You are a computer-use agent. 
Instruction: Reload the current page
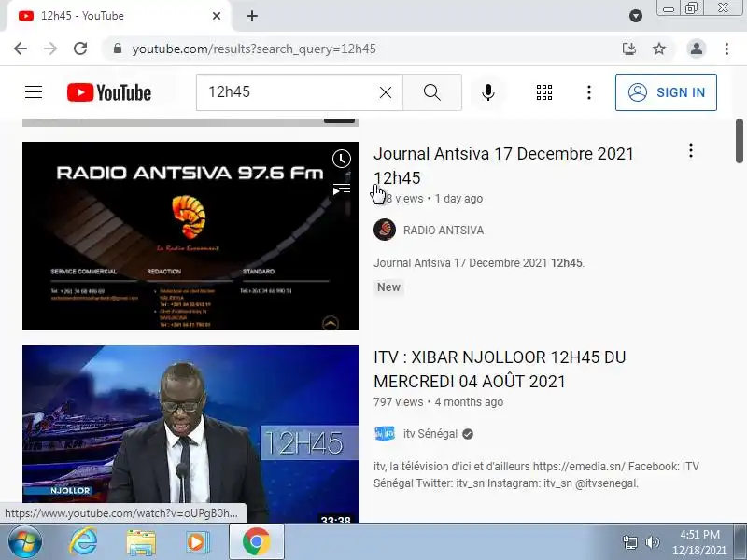pos(80,49)
